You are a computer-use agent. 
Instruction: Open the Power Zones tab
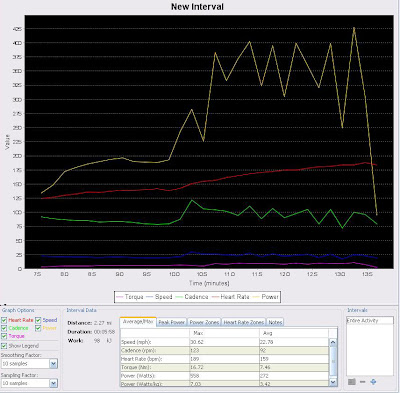204,322
